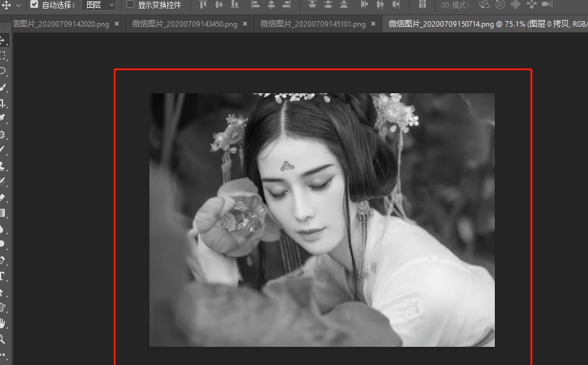
Task: Select the Lasso tool
Action: click(2, 71)
